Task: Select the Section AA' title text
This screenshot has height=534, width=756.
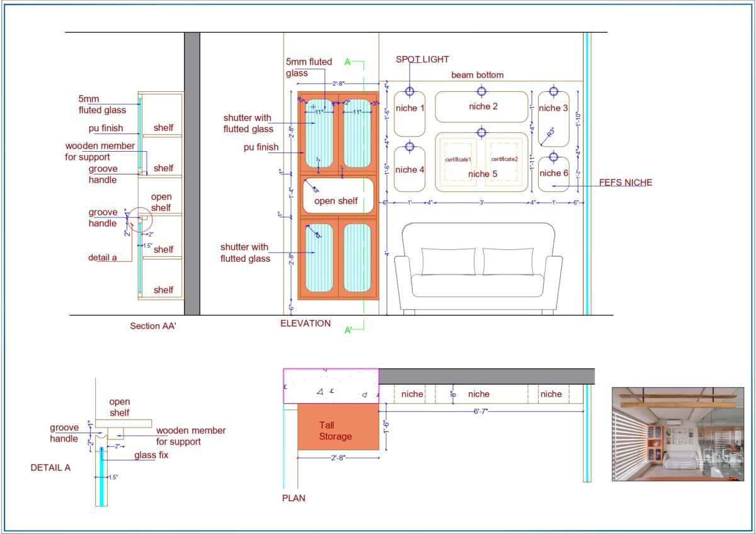Action: click(153, 326)
